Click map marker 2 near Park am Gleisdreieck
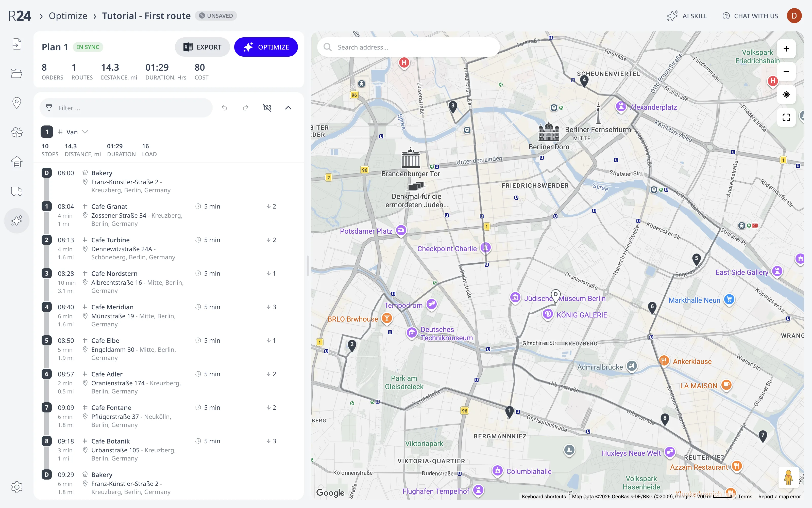Screen dimensions: 812x508 pyautogui.click(x=352, y=345)
